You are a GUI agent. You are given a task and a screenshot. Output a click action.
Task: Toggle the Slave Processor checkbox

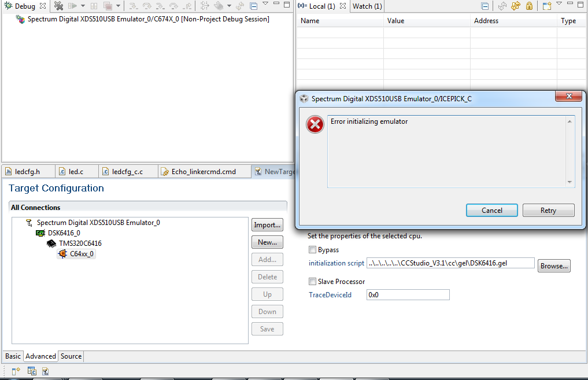pyautogui.click(x=312, y=281)
